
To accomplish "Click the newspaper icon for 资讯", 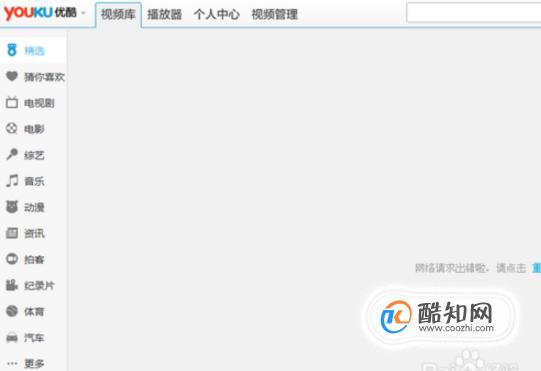I will 12,233.
